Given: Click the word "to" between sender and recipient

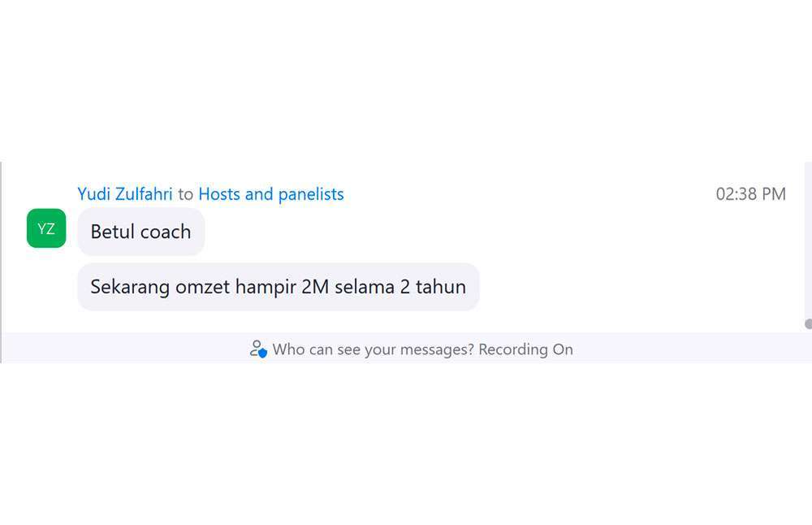Looking at the screenshot, I should pyautogui.click(x=186, y=194).
